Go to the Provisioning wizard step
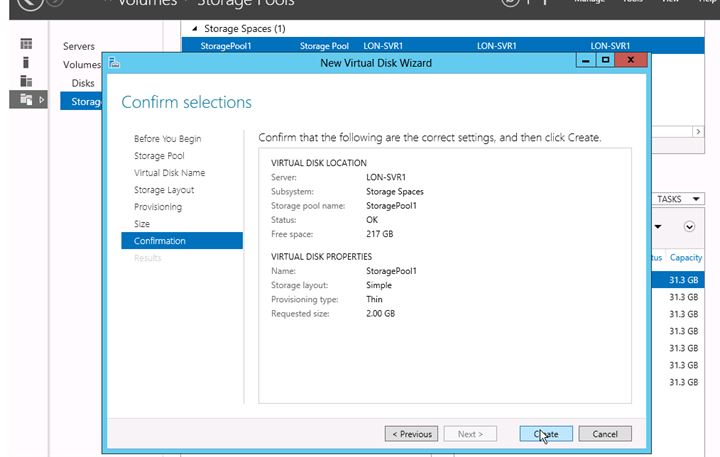 tap(158, 207)
